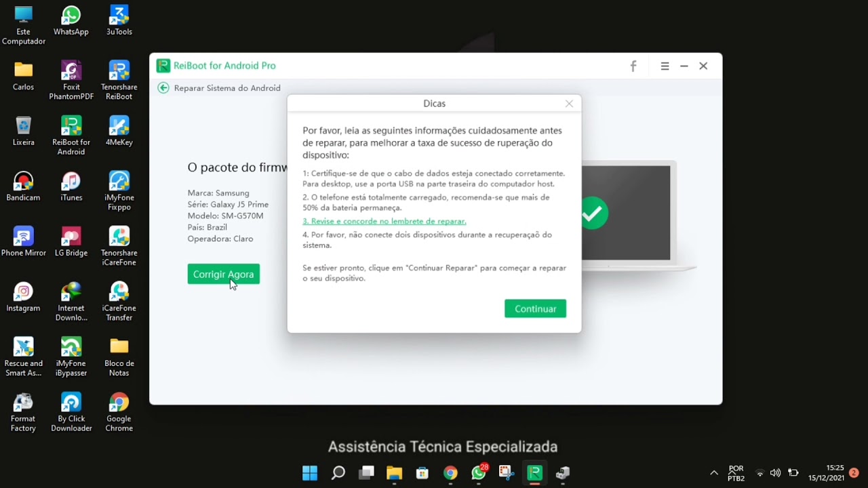The image size is (868, 488).
Task: Open the Carlos folder
Action: pyautogui.click(x=24, y=76)
